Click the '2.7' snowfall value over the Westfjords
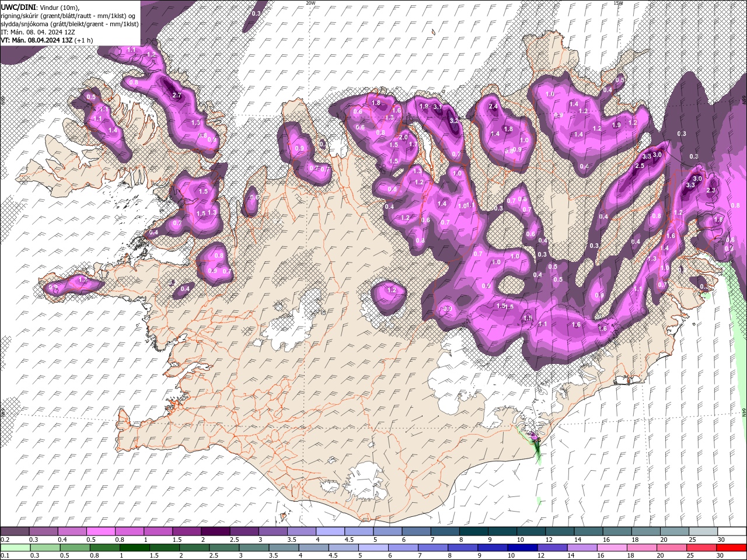747x560 pixels. (178, 94)
